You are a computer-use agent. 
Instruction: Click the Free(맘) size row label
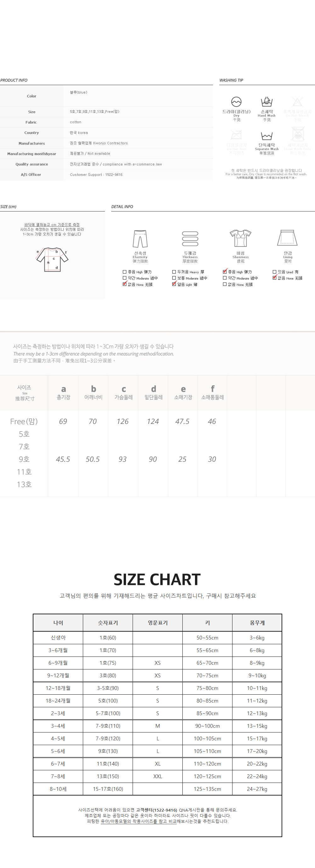pos(24,421)
